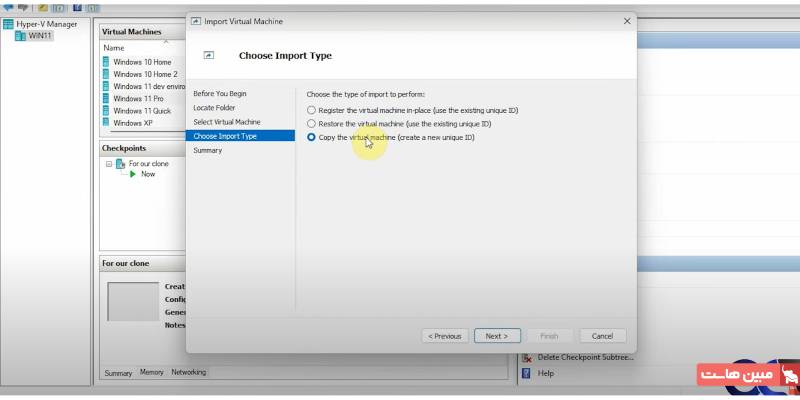800x400 pixels.
Task: Click the sort arrow above the Name column
Action: pos(166,42)
